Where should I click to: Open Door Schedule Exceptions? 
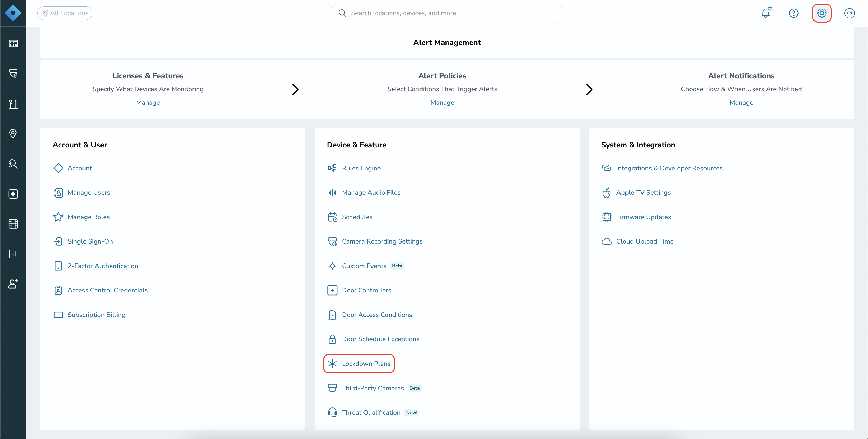[381, 339]
